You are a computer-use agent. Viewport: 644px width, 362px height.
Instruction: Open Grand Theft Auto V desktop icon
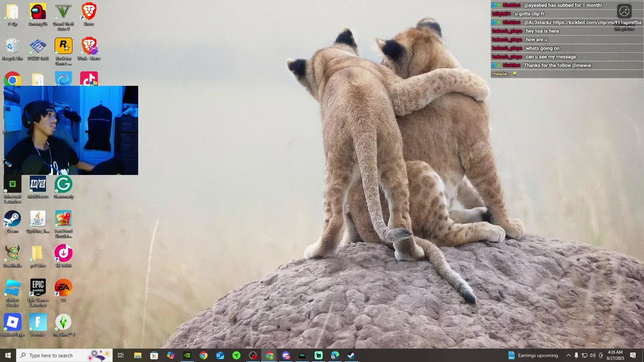point(63,17)
